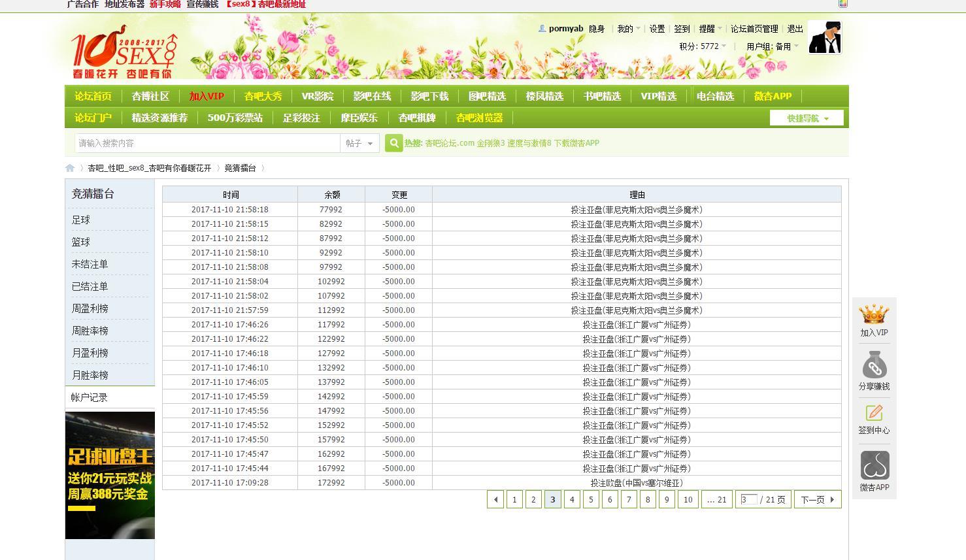Open the sign-in center pencil icon
The width and height of the screenshot is (966, 560).
[x=874, y=413]
